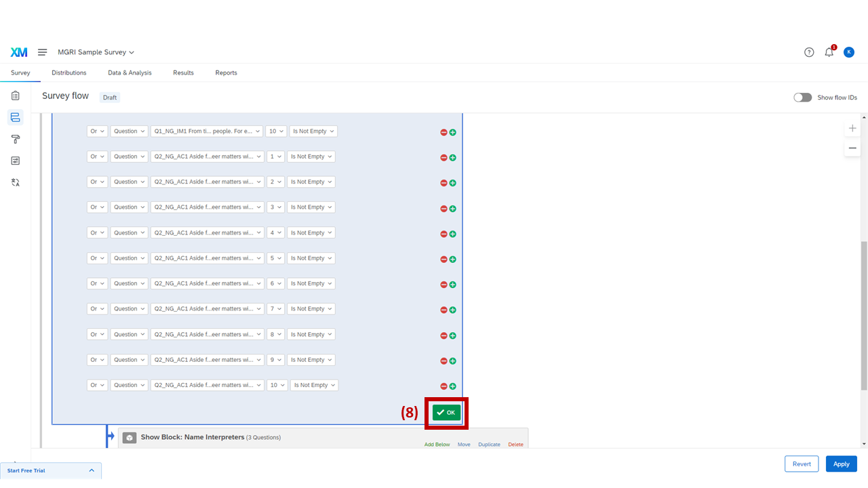The image size is (868, 488).
Task: Switch to the Distributions tab
Action: coord(68,73)
